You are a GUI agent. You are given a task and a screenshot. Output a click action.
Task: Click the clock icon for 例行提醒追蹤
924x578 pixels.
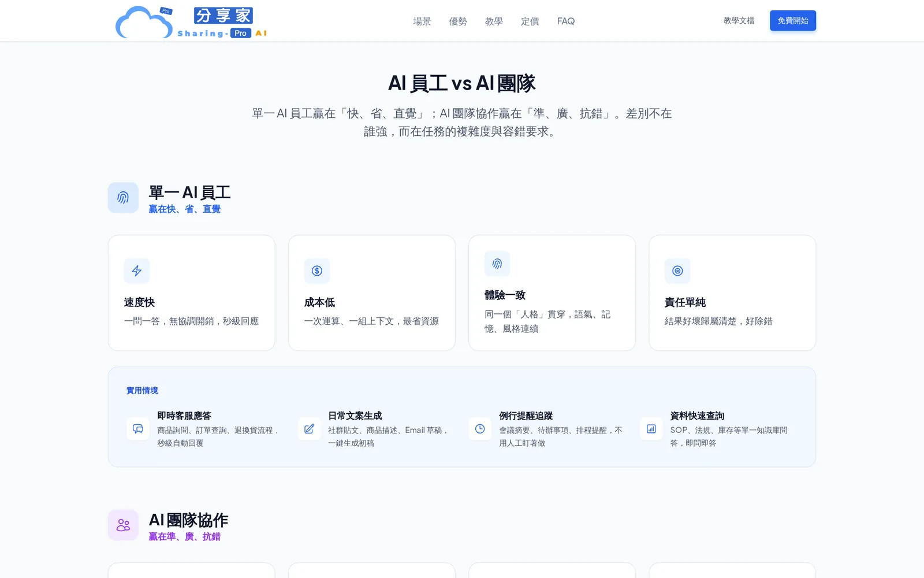pos(480,429)
